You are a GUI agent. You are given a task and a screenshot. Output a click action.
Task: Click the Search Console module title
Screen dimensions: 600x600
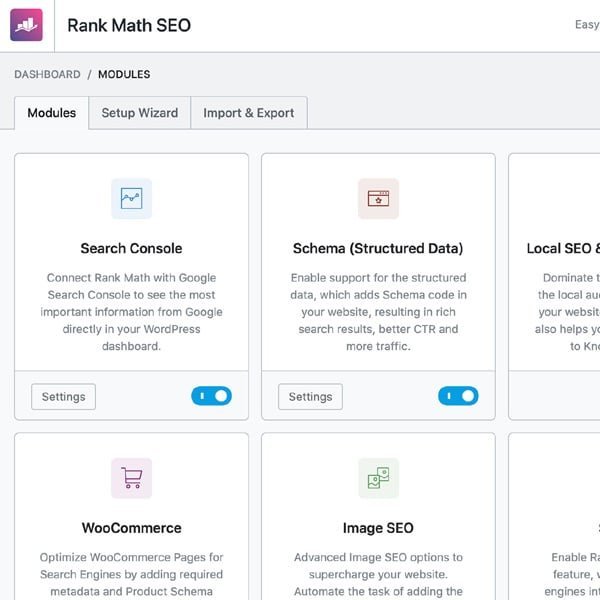[131, 248]
